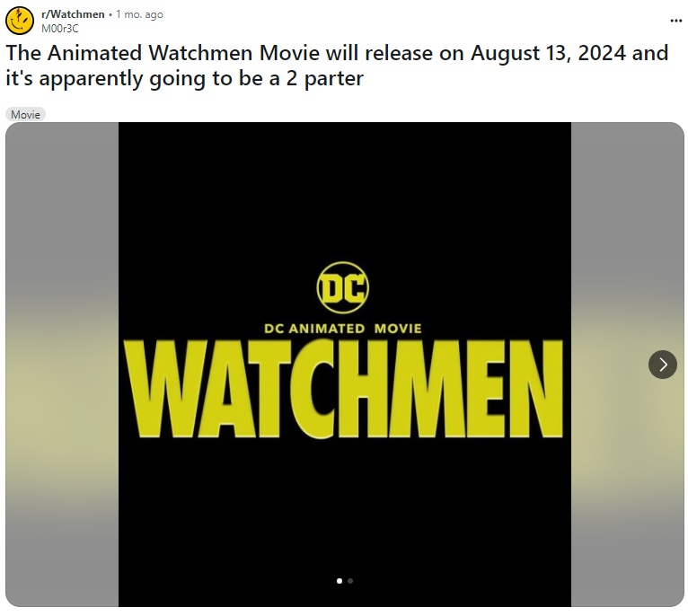Open the M00r3C user profile
The height and width of the screenshot is (616, 688).
(x=60, y=29)
